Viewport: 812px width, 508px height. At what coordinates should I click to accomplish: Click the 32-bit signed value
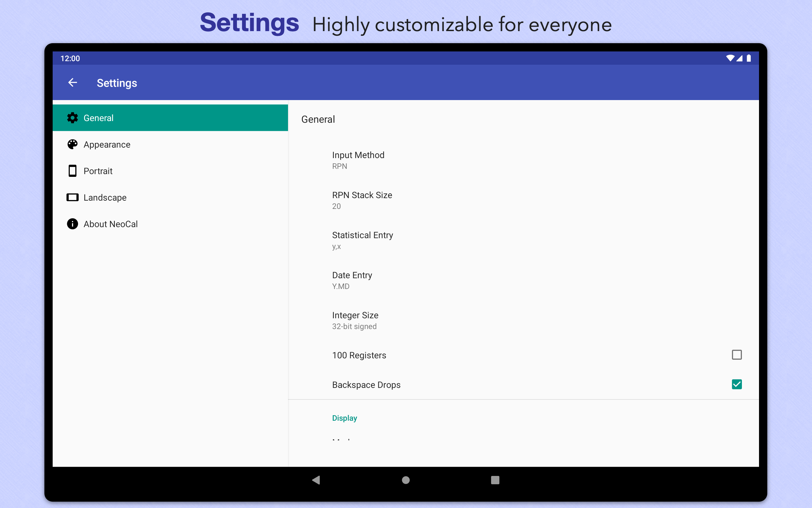(x=354, y=327)
